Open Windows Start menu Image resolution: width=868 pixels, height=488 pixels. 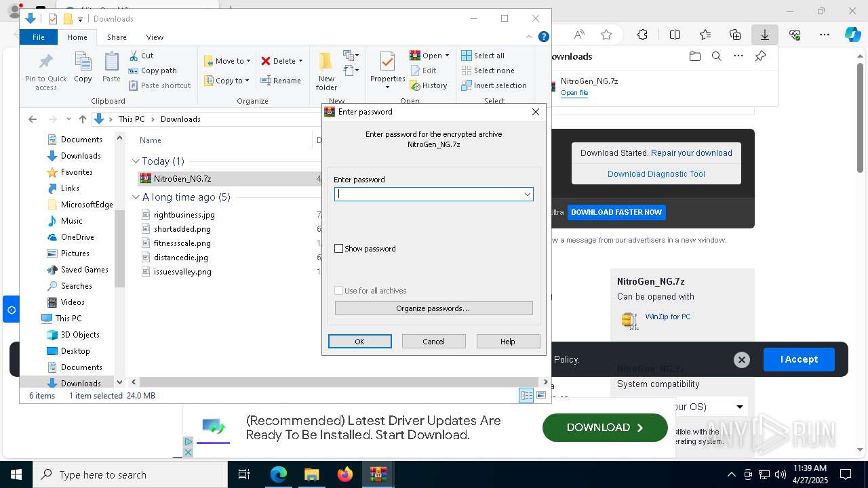16,474
